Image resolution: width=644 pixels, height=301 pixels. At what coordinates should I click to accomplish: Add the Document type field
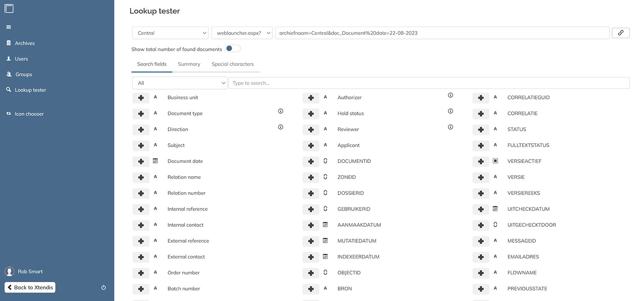pos(141,114)
